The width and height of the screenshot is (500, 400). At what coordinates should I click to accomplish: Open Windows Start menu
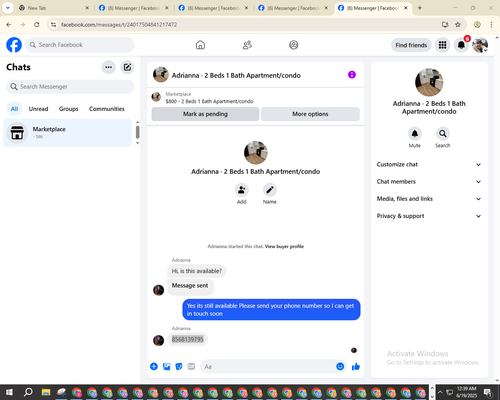point(9,392)
